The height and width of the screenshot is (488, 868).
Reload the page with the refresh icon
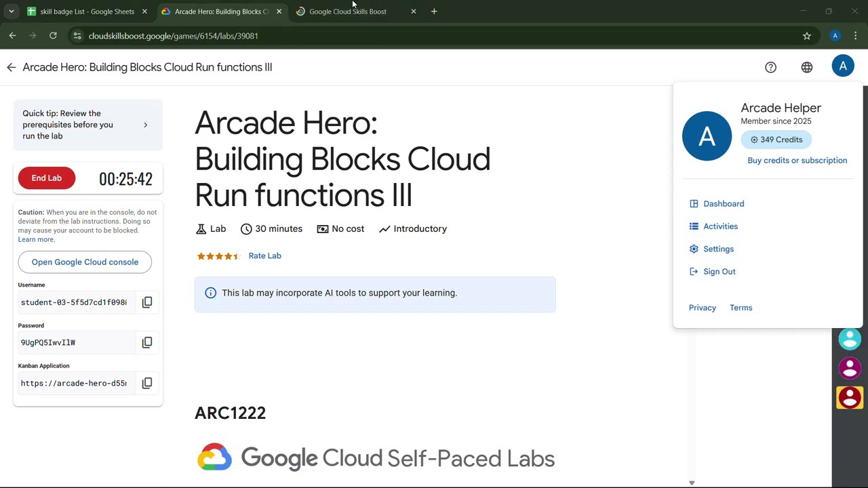pos(53,36)
